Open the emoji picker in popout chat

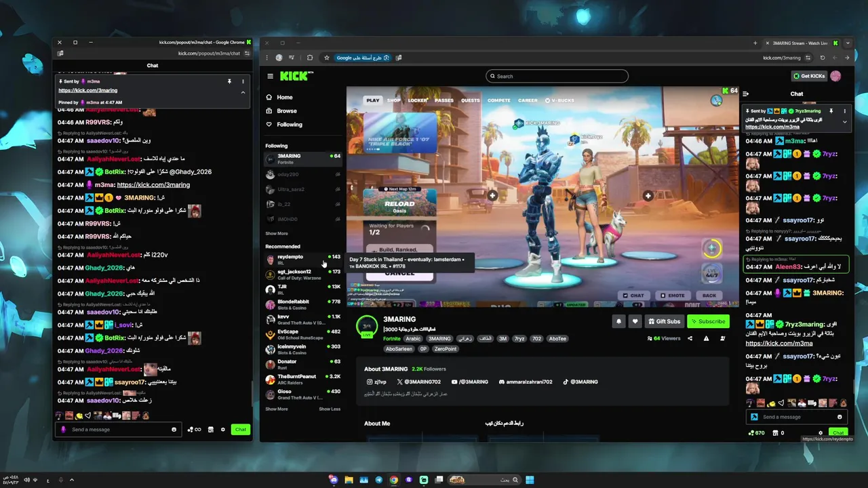click(x=174, y=429)
